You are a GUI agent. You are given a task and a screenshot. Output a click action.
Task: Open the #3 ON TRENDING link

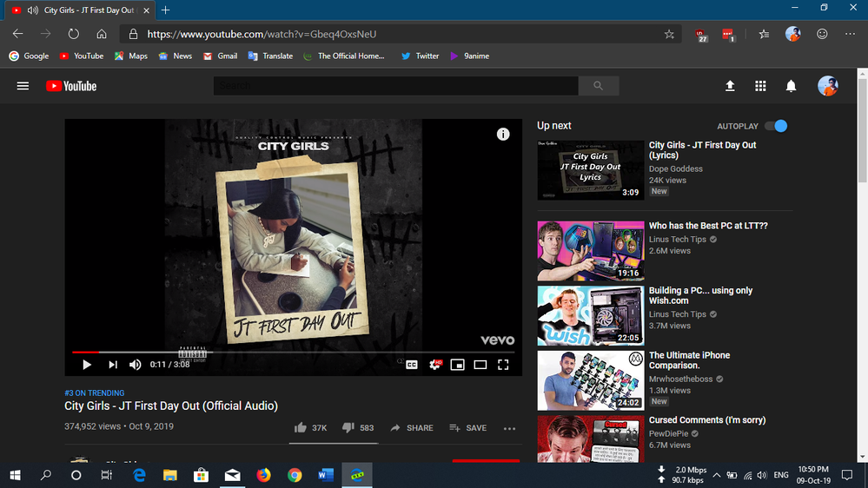tap(95, 393)
